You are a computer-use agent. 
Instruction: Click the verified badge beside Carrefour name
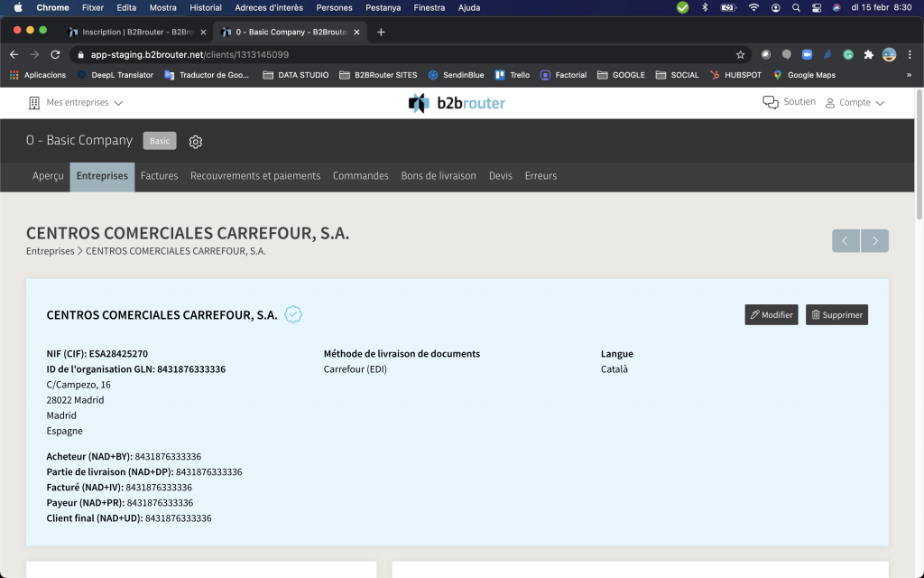click(x=293, y=314)
